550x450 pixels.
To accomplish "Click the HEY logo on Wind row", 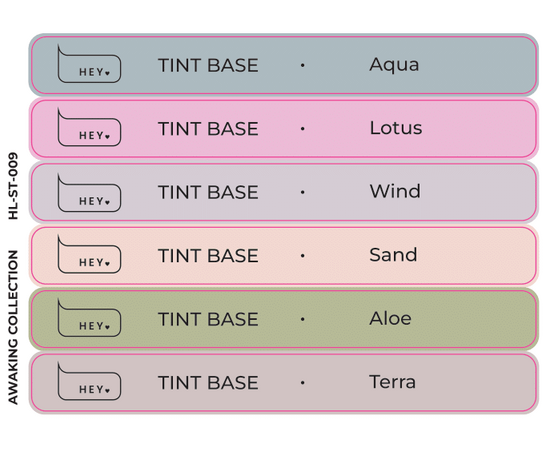I will (89, 193).
